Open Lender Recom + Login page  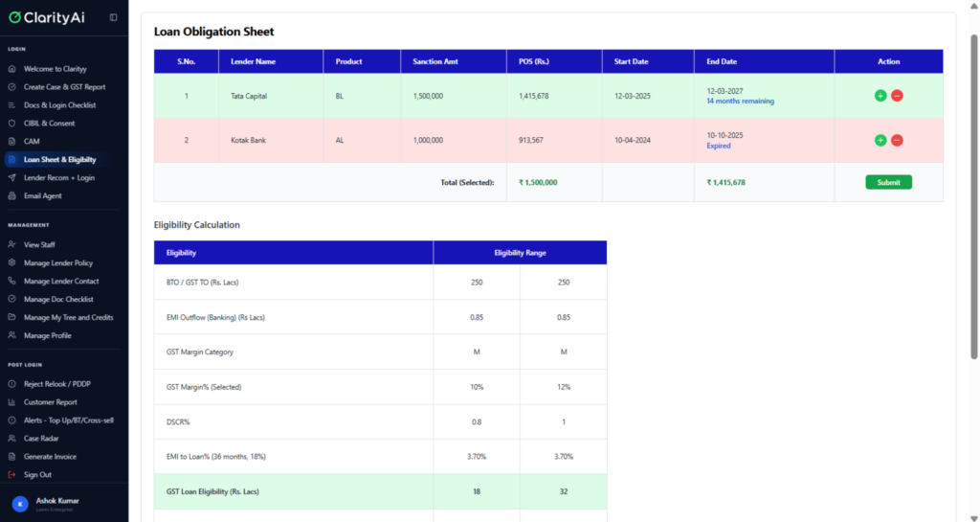coord(58,178)
